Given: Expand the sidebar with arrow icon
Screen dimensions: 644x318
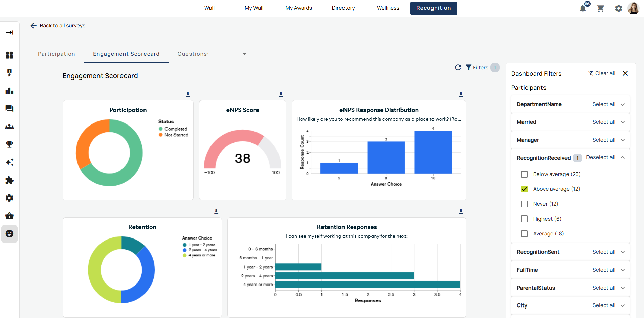Looking at the screenshot, I should point(9,32).
